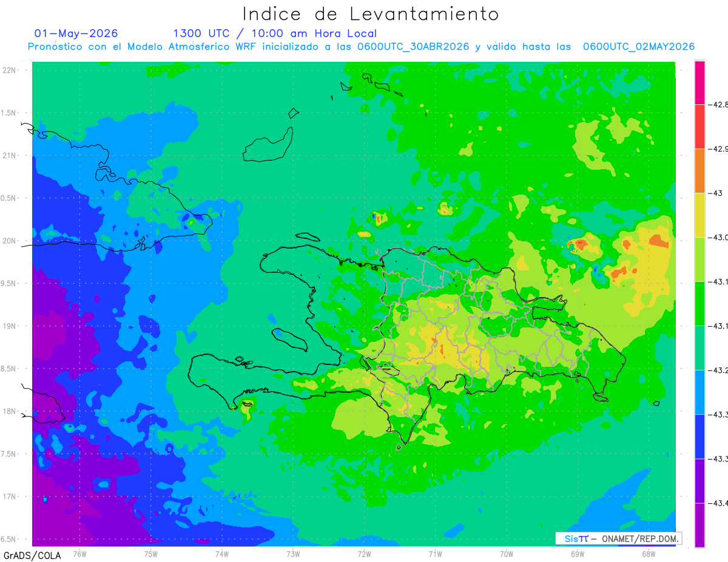Click the SisTT ONAMET/REP.DOM. logo box
The width and height of the screenshot is (728, 562).
point(618,538)
